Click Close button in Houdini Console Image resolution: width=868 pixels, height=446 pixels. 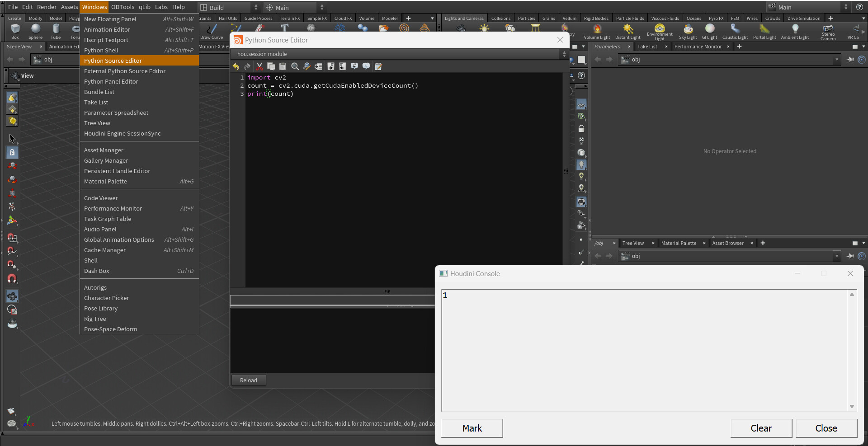tap(826, 428)
